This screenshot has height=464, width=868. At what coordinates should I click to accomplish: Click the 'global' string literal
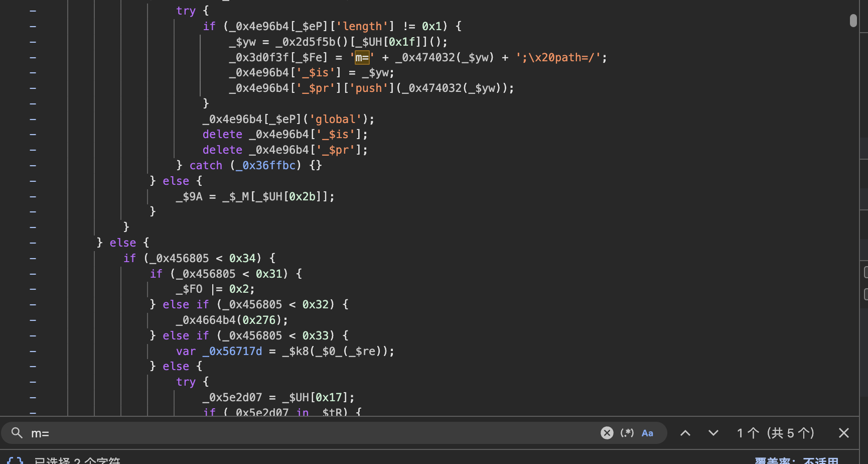[336, 120]
